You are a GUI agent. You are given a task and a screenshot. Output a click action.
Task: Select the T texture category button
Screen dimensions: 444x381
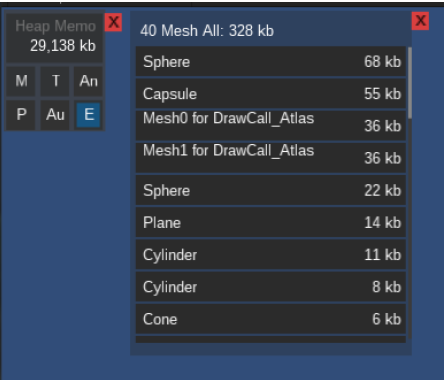click(55, 81)
